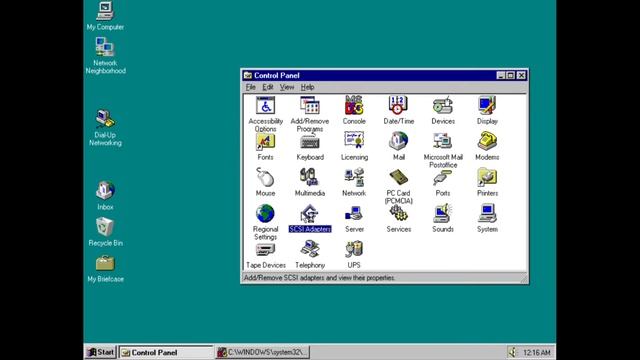Select the Ports icon
Viewport: 640px width, 360px height.
(x=443, y=177)
